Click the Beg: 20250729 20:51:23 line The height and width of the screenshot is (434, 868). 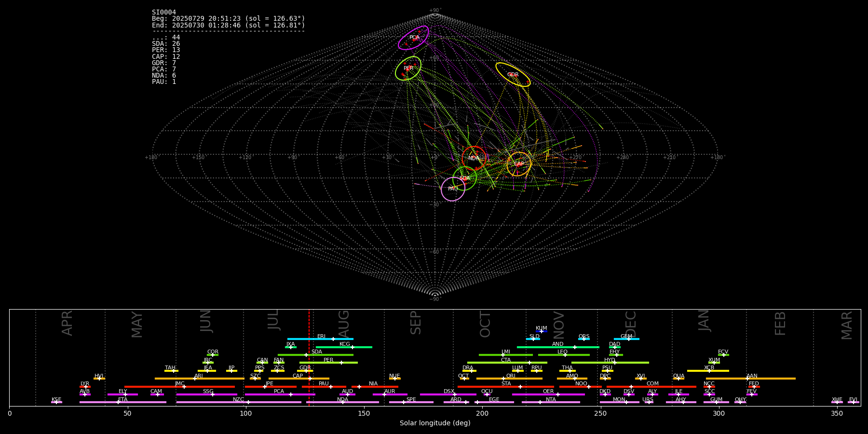click(229, 19)
